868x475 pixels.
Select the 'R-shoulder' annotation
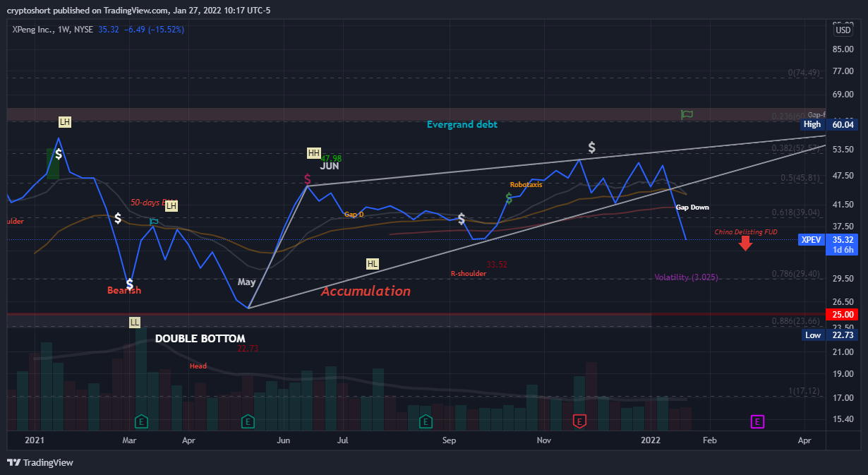pos(469,273)
